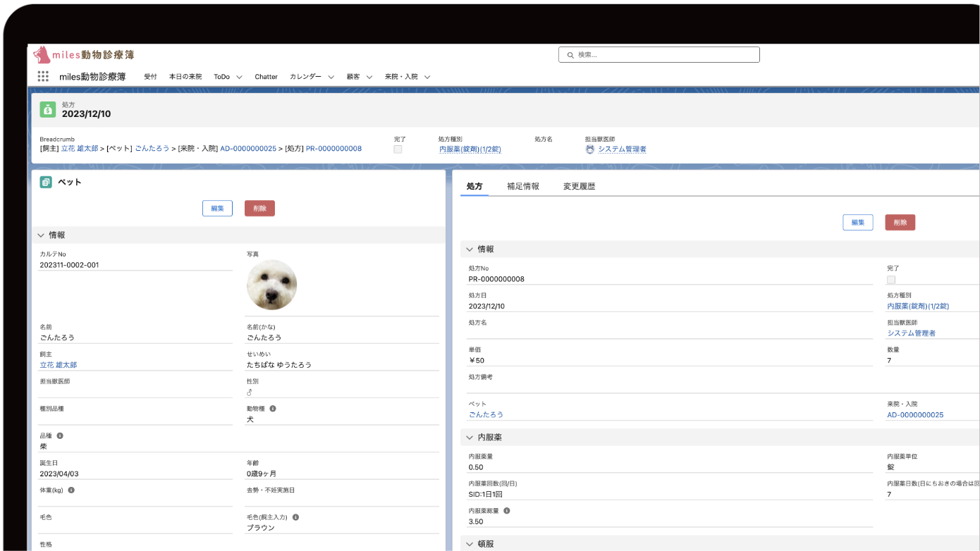
Task: Click the 単価 value ¥50
Action: click(x=477, y=361)
